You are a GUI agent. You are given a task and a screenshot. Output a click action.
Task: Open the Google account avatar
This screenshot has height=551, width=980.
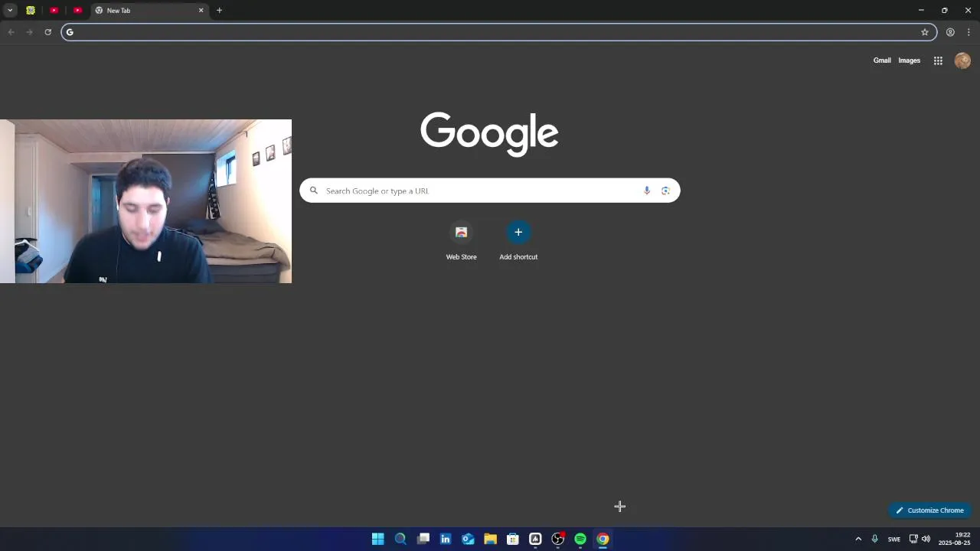pos(962,60)
